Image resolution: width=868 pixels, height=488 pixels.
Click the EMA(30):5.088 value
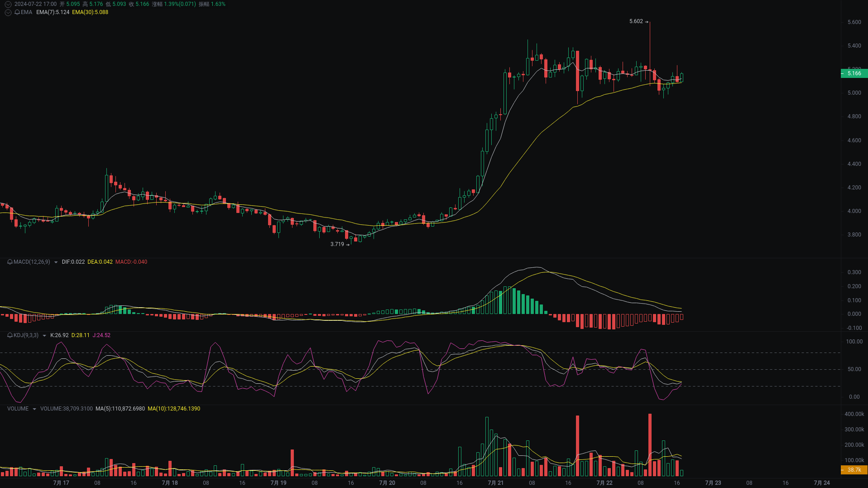(x=90, y=12)
